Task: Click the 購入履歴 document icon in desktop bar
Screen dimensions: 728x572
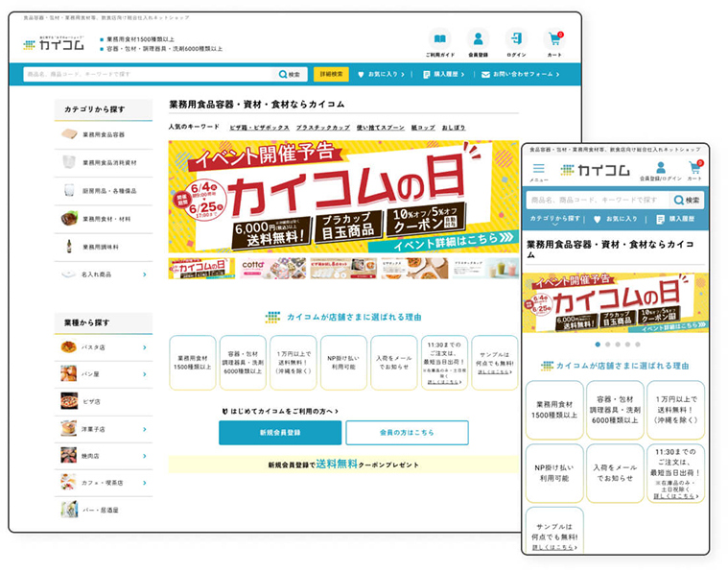Action: click(x=426, y=74)
